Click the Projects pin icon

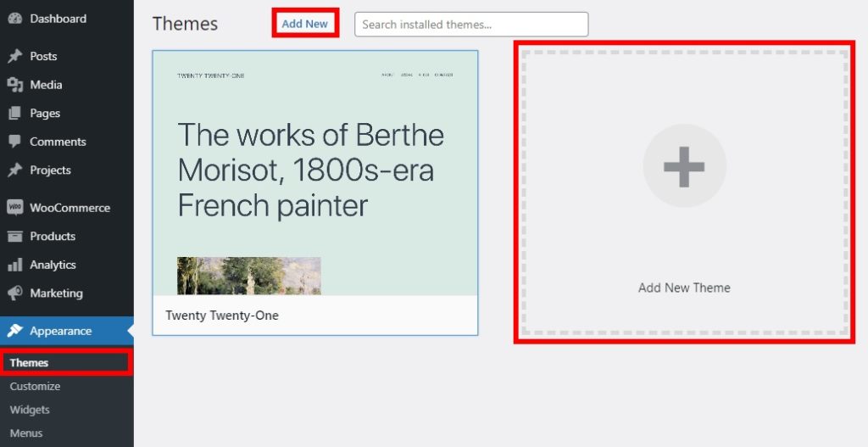pyautogui.click(x=15, y=170)
